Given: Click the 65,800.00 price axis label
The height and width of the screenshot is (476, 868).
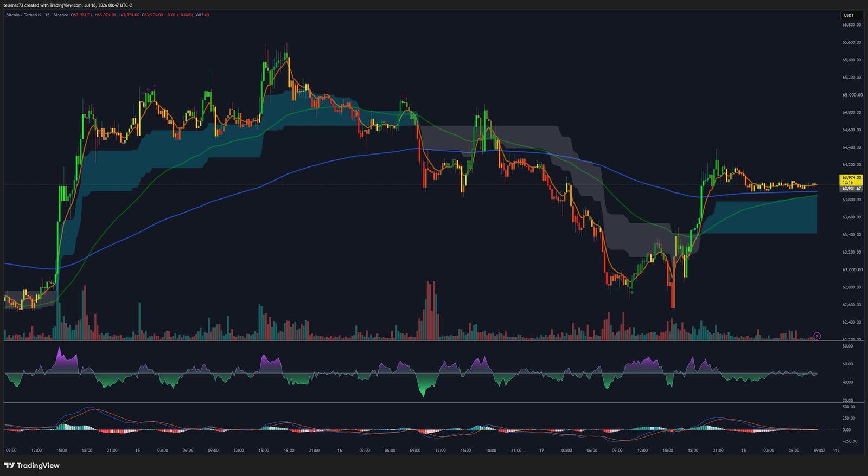Looking at the screenshot, I should pyautogui.click(x=852, y=25).
